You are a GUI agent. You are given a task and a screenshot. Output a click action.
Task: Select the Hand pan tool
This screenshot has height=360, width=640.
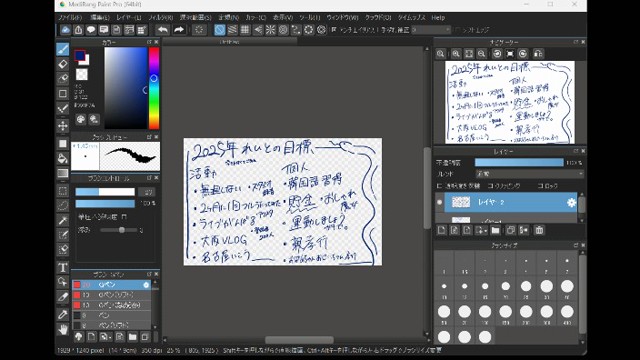[x=62, y=329]
